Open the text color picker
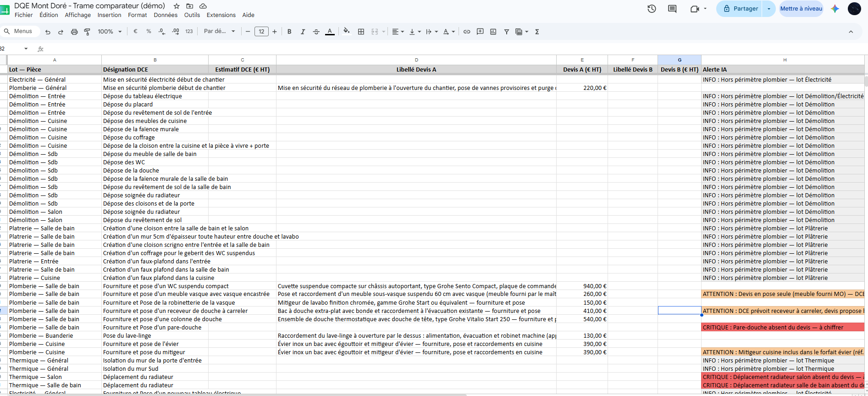 point(330,32)
